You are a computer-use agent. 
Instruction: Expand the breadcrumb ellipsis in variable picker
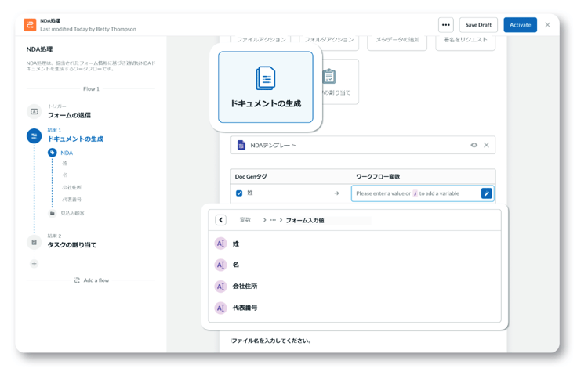273,220
